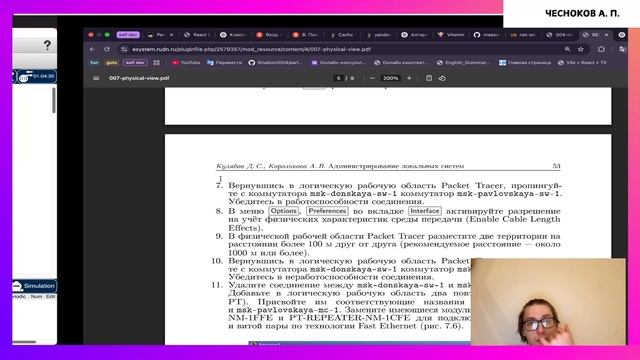Click the Edit column header in Packet Tracer
Image resolution: width=640 pixels, height=360 pixels.
click(x=50, y=297)
